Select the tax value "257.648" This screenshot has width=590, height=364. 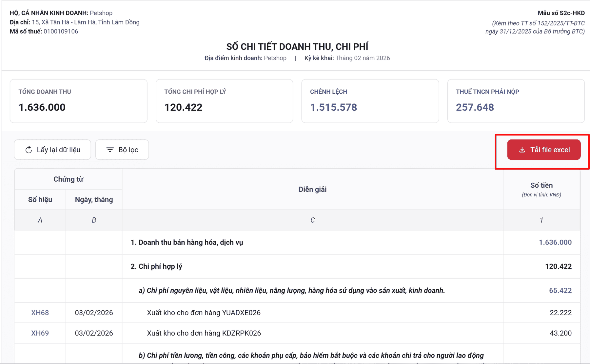pyautogui.click(x=475, y=107)
